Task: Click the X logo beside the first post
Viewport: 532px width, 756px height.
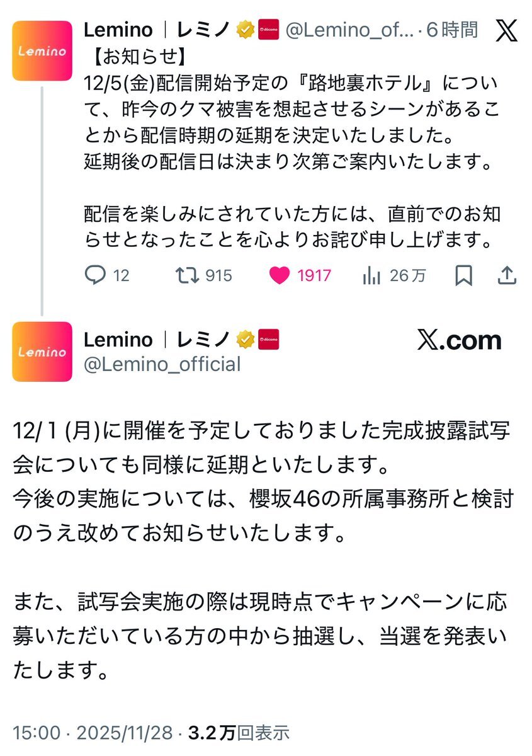Action: [506, 31]
